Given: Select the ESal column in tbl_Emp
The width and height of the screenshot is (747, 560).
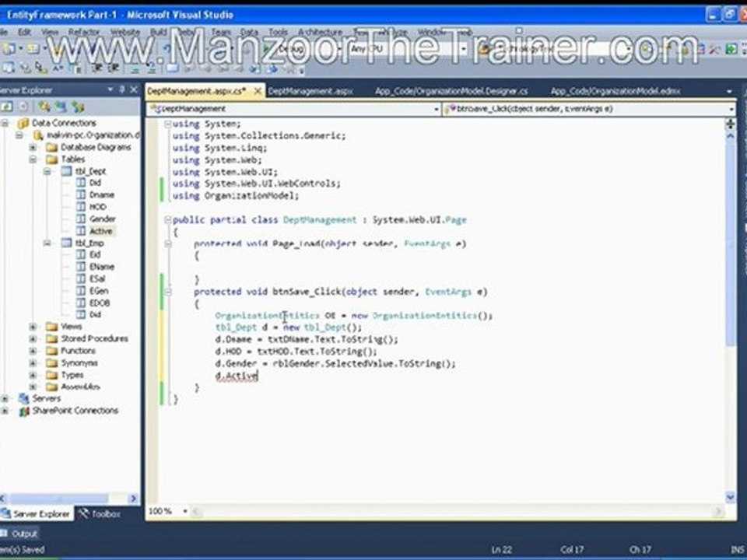Looking at the screenshot, I should [97, 278].
